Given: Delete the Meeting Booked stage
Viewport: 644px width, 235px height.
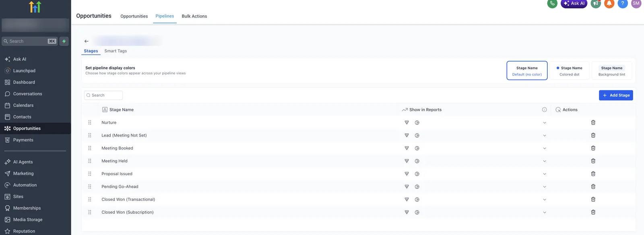Looking at the screenshot, I should [x=593, y=148].
